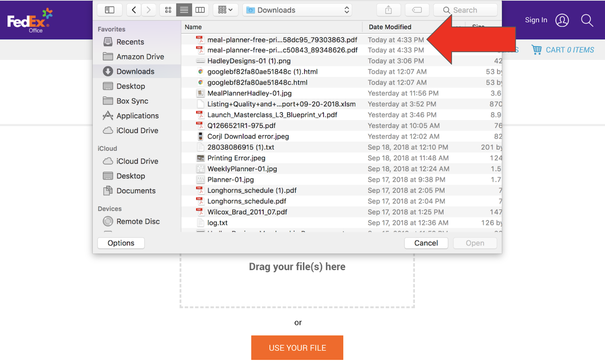
Task: Select the MealPlannerHadley-01.jpg file
Action: point(249,93)
